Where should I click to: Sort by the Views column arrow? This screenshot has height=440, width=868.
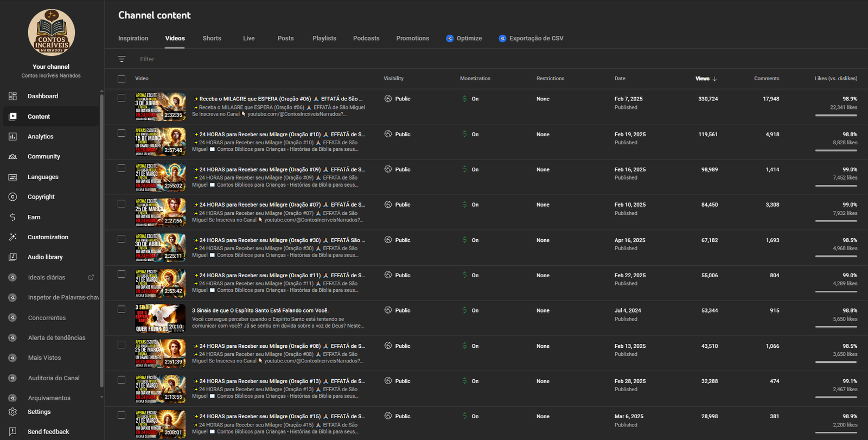click(x=714, y=79)
